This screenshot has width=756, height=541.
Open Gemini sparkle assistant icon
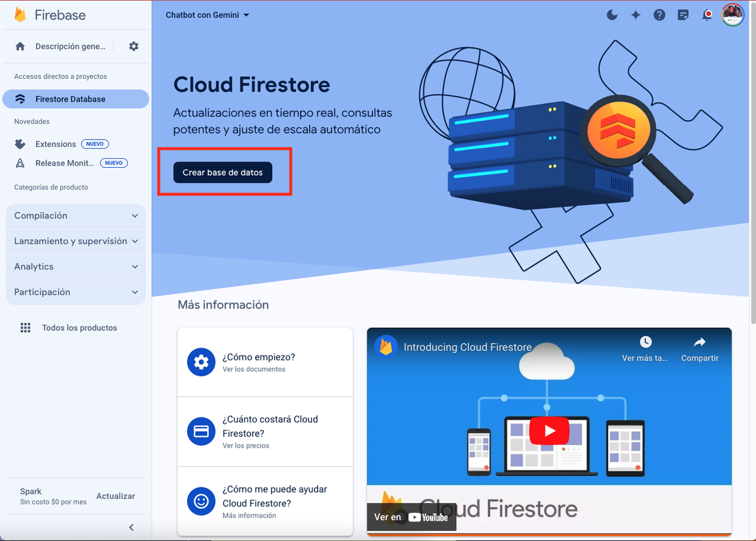636,15
